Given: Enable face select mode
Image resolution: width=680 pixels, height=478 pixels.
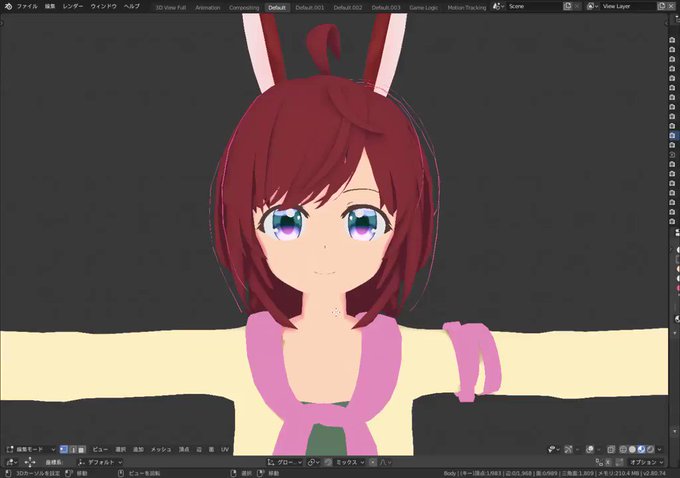Looking at the screenshot, I should click(81, 449).
